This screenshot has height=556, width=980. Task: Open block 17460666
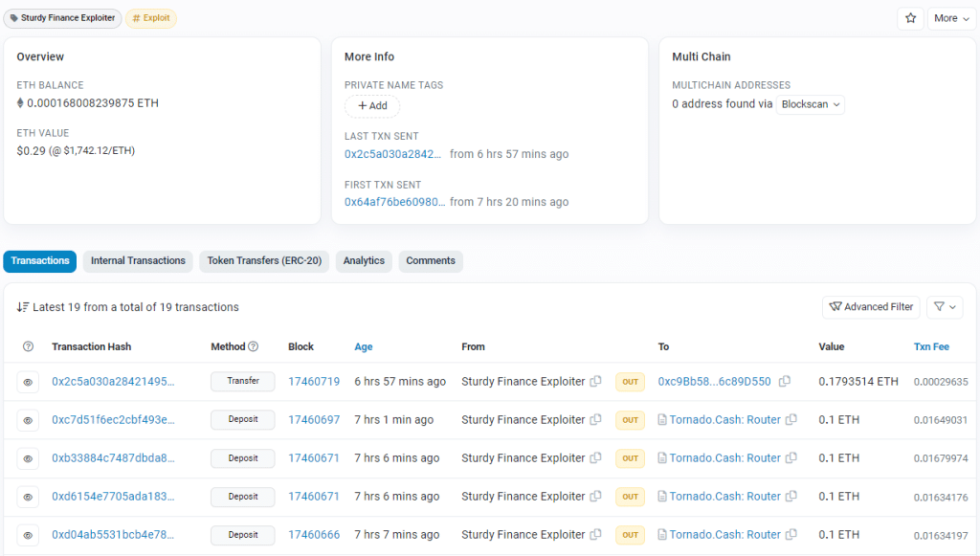(314, 535)
